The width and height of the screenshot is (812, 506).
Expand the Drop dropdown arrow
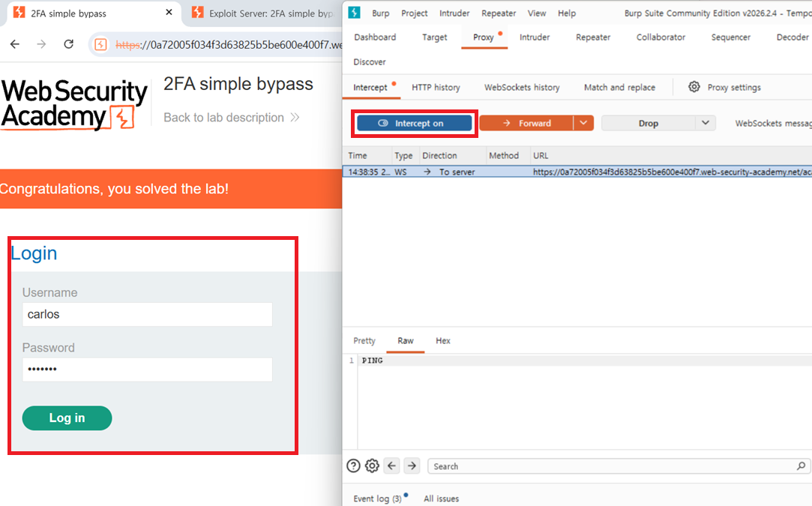706,123
